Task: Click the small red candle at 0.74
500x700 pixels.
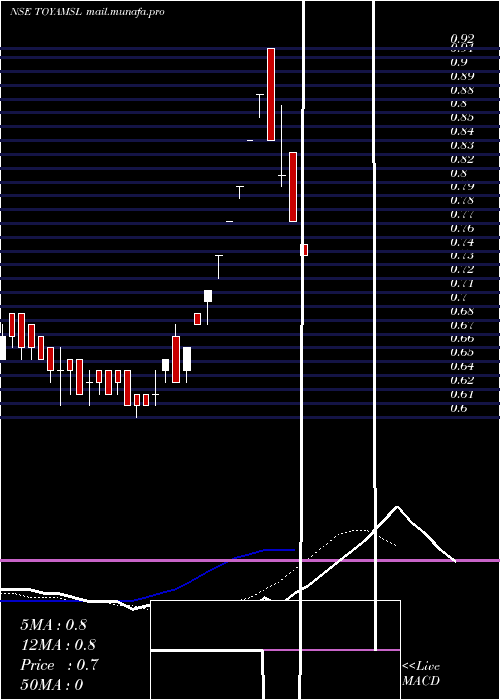Action: point(305,250)
